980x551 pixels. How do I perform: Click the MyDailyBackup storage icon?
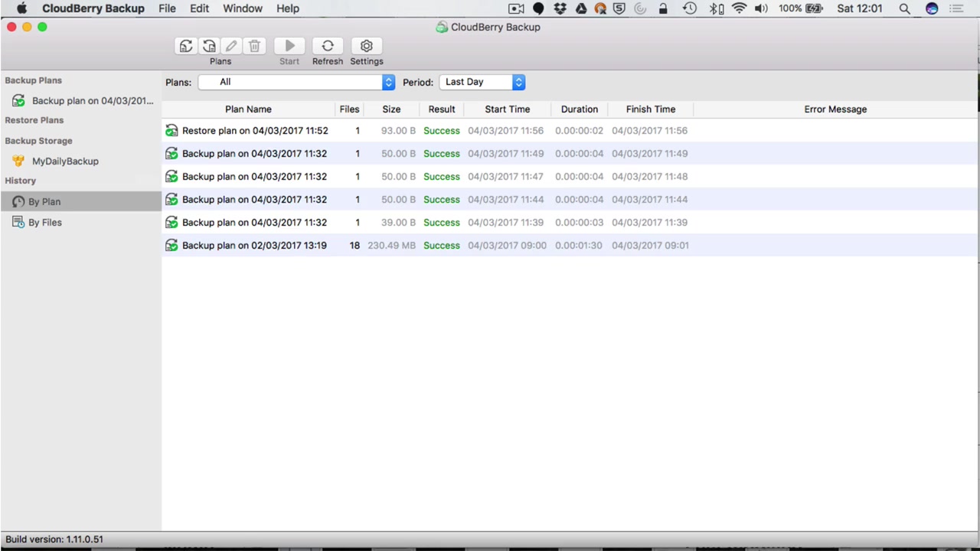pyautogui.click(x=18, y=161)
